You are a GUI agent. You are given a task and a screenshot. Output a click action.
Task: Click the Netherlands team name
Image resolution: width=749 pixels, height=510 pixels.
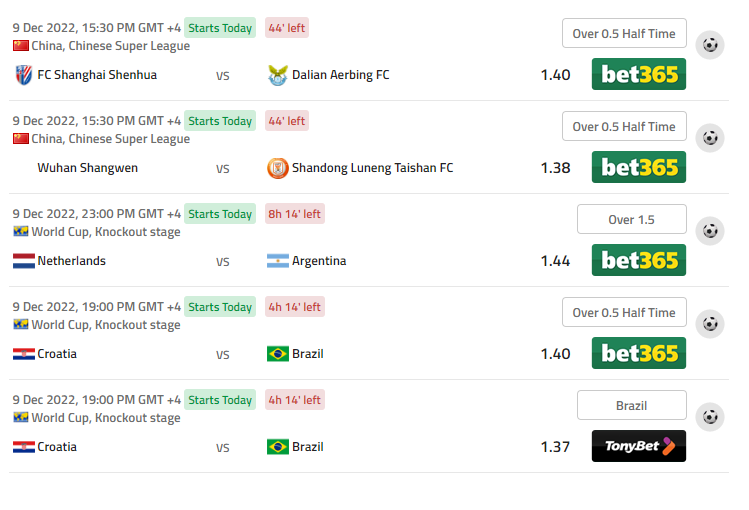pos(71,261)
